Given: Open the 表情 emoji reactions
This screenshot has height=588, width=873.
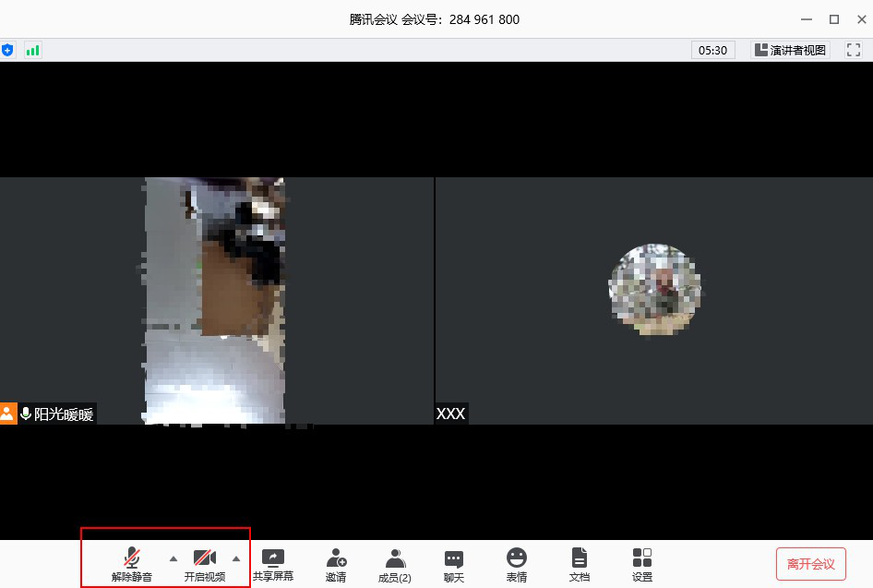Looking at the screenshot, I should point(517,565).
